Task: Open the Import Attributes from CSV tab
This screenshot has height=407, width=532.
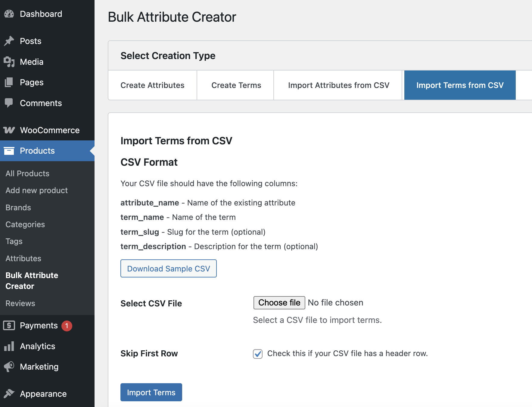Action: [338, 85]
